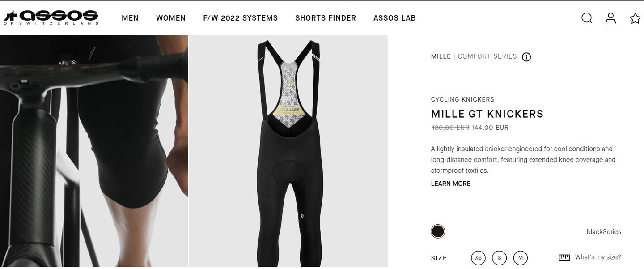The image size is (644, 269).
Task: Open the Women menu
Action: (x=171, y=18)
